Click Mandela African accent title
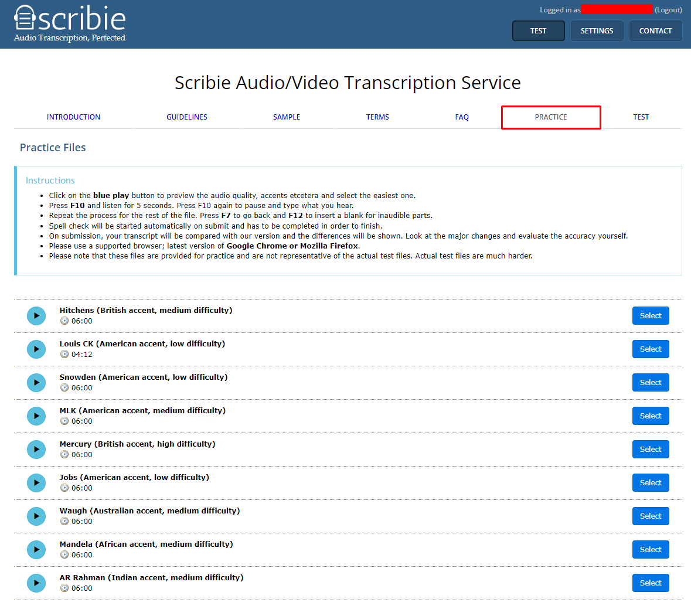 click(147, 544)
